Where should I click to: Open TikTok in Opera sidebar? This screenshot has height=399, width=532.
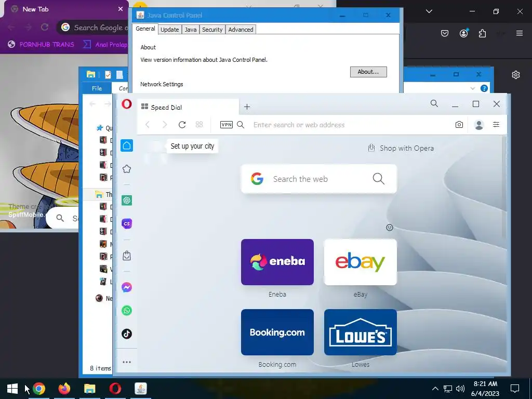(x=127, y=334)
